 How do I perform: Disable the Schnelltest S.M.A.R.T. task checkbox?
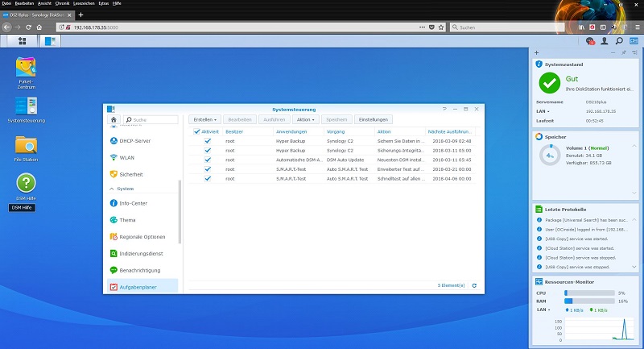[x=208, y=178]
